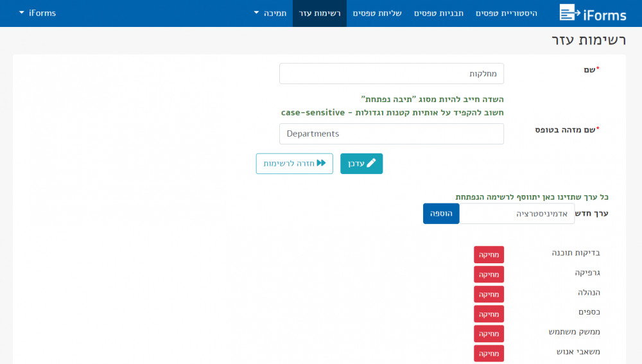
Task: Open the iForms user dropdown menu
Action: tap(37, 13)
